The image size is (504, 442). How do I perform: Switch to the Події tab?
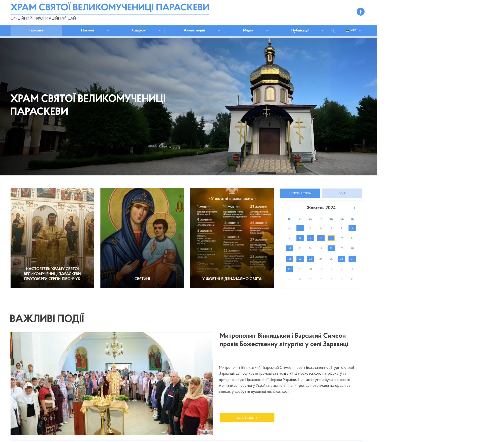click(342, 193)
